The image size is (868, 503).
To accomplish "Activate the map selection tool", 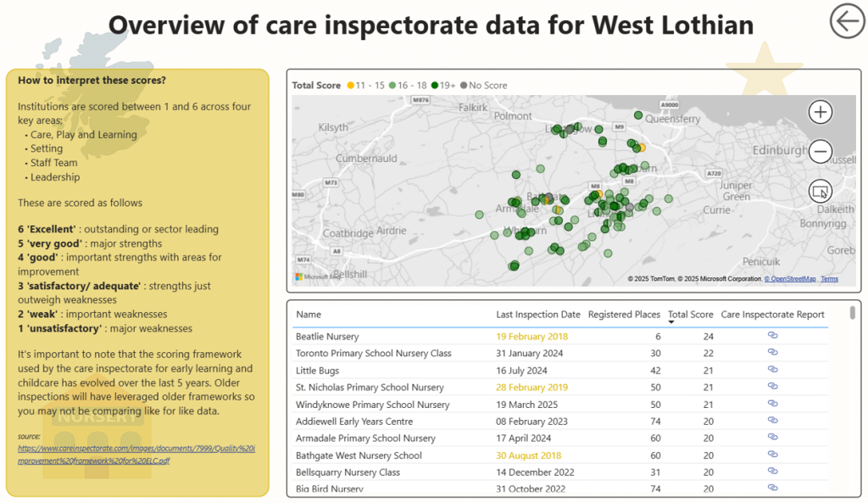I will tap(820, 192).
